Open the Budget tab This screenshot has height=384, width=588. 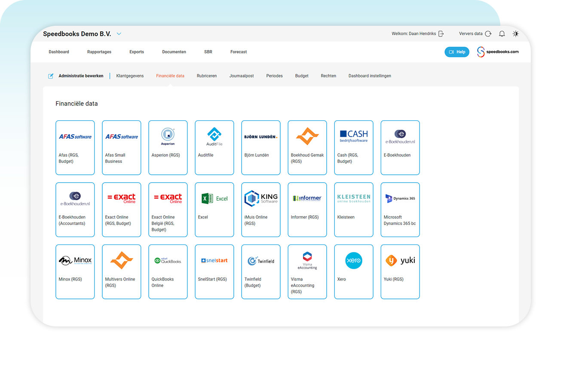tap(302, 76)
